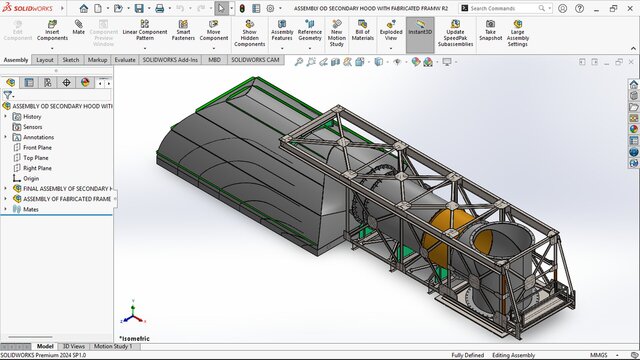
Task: Click MMGS units in status bar
Action: (x=598, y=355)
